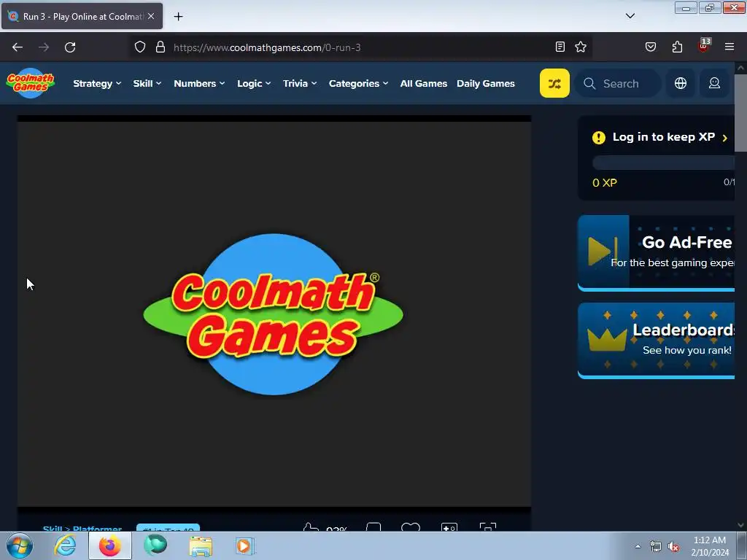Open a new browser tab

coord(178,16)
